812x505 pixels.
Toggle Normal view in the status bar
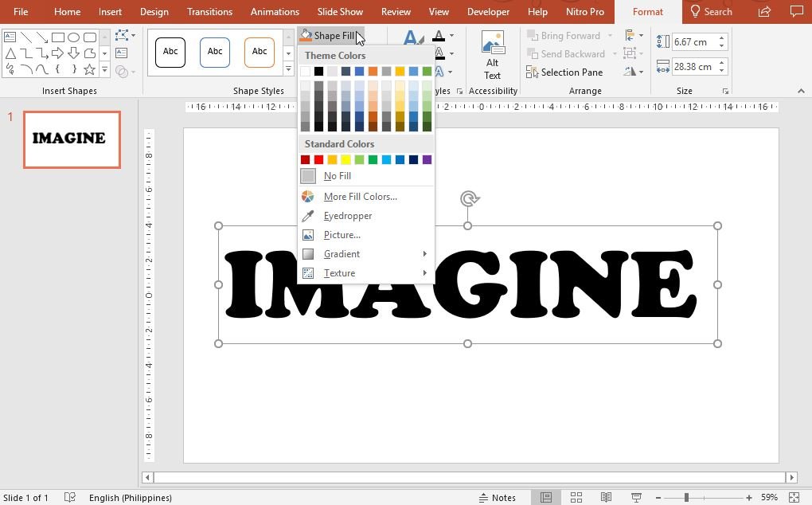(546, 497)
